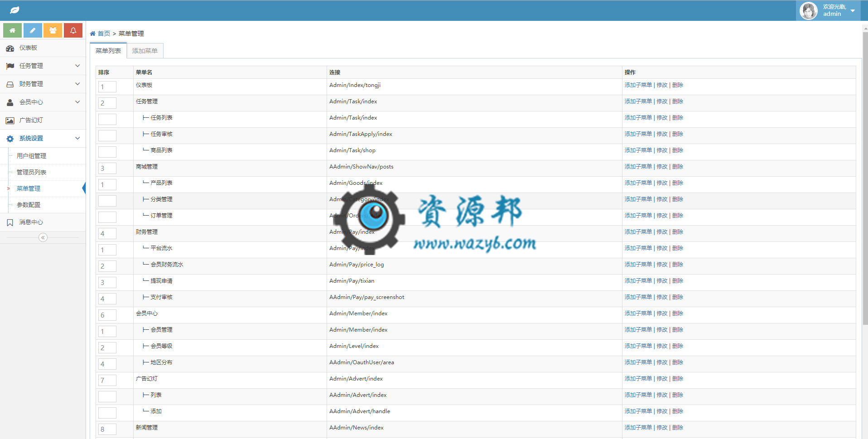This screenshot has width=868, height=439.
Task: Open the admin user dropdown arrow
Action: click(x=853, y=10)
